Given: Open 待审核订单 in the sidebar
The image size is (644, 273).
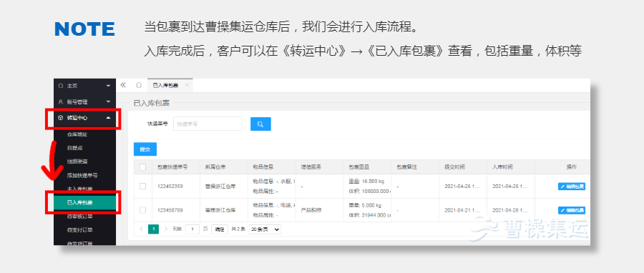Looking at the screenshot, I should point(79,217).
